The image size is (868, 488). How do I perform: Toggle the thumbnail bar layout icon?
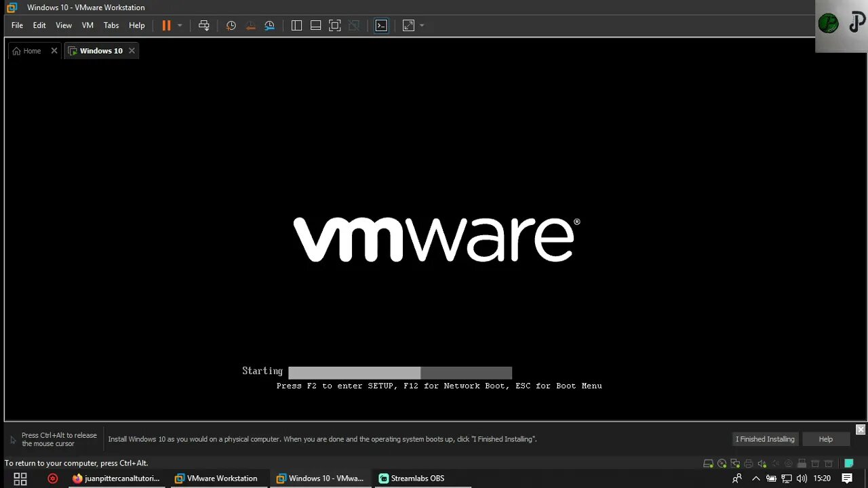[x=315, y=25]
